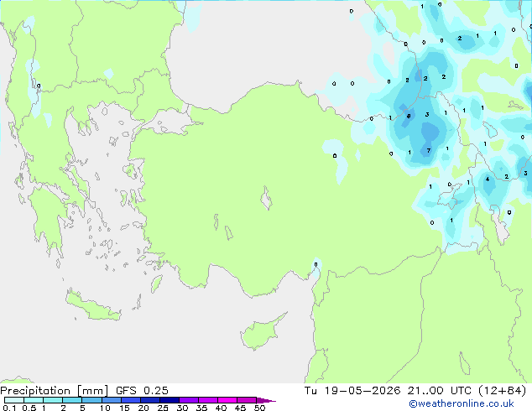
Task: Click the legend scale label '30'
Action: coord(182,408)
